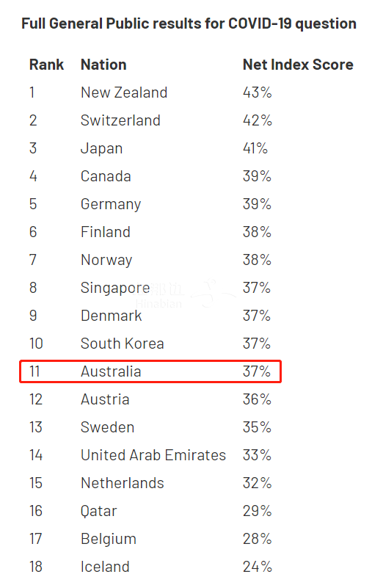Select Switzerland in the nation list

point(121,120)
